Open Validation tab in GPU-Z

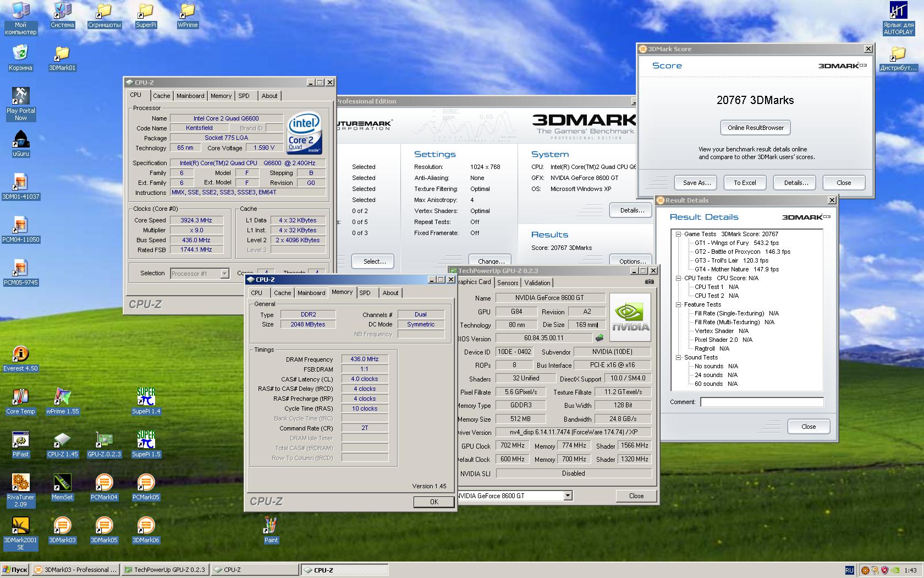coord(537,283)
